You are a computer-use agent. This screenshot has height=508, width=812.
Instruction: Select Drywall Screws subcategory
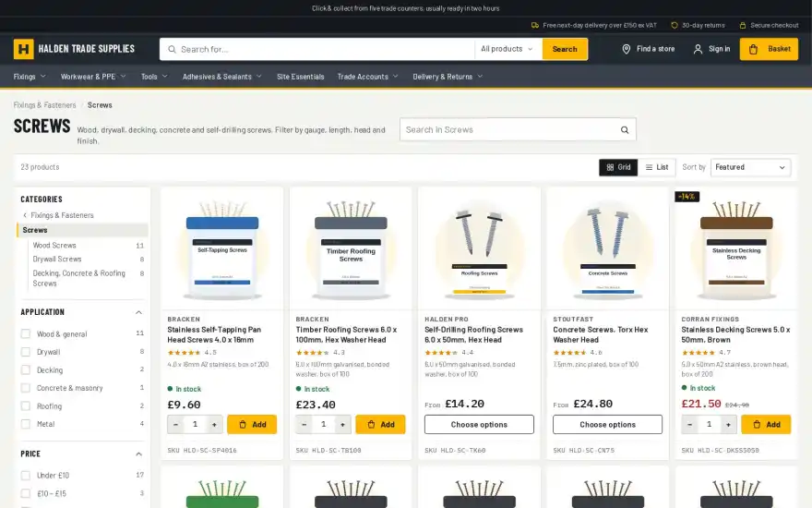click(57, 260)
